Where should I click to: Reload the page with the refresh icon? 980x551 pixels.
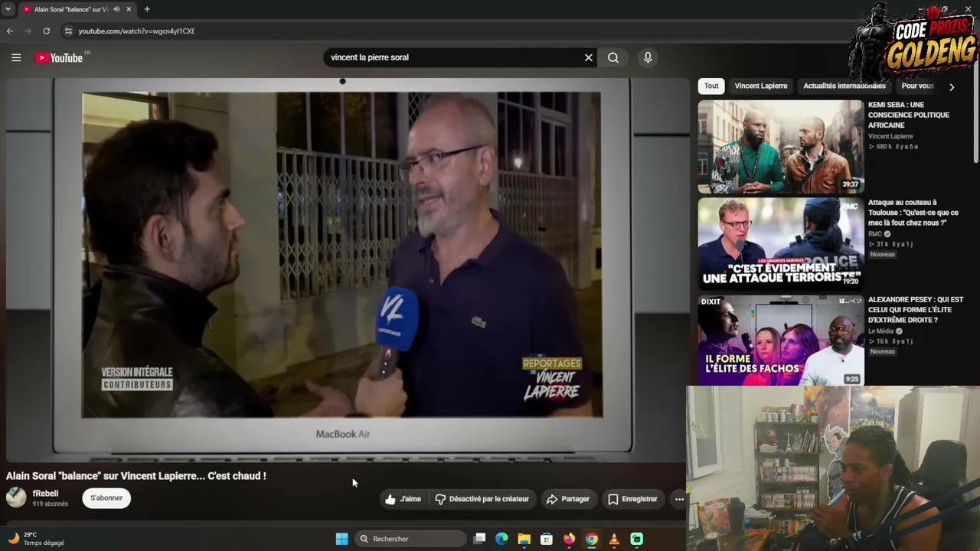pyautogui.click(x=47, y=31)
